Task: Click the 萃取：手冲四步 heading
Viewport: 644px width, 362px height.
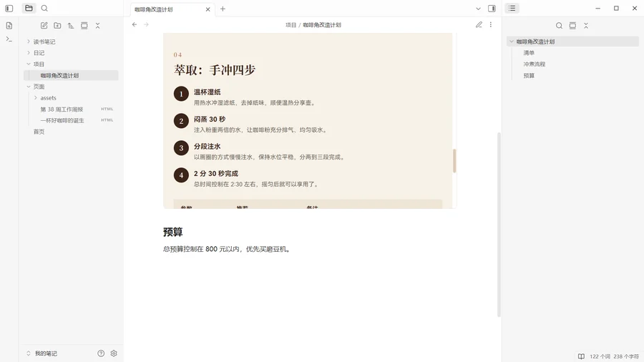Action: click(x=215, y=70)
